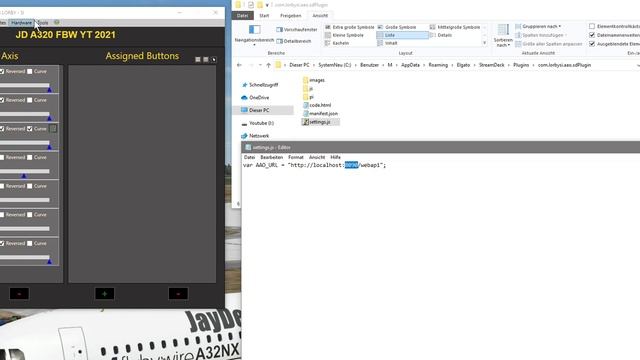Click the red minus button under the Axis list
The width and height of the screenshot is (640, 360).
19,293
